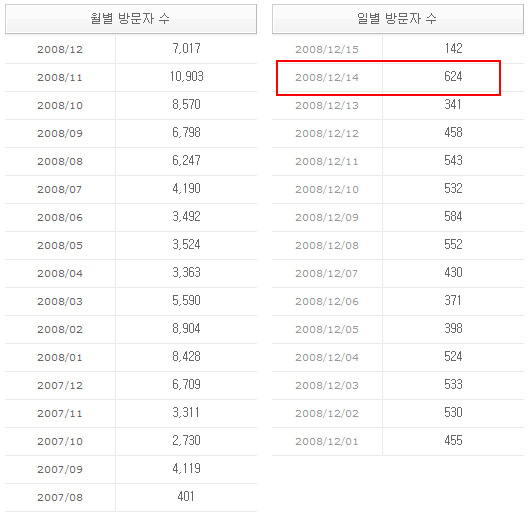529x519 pixels.
Task: Select the 2008/04 month label
Action: [x=60, y=274]
